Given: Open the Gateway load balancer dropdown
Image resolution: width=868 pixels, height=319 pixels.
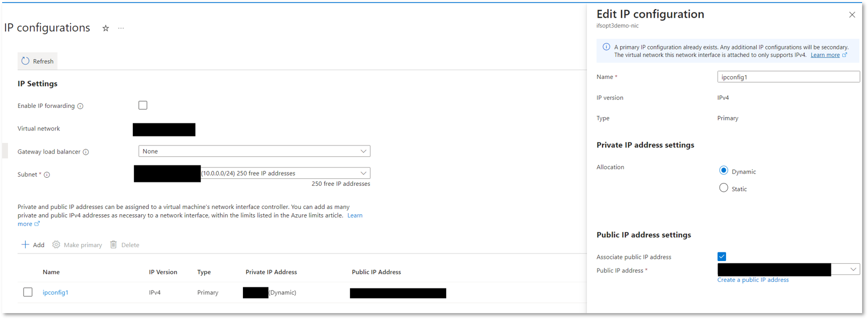Looking at the screenshot, I should (x=254, y=151).
